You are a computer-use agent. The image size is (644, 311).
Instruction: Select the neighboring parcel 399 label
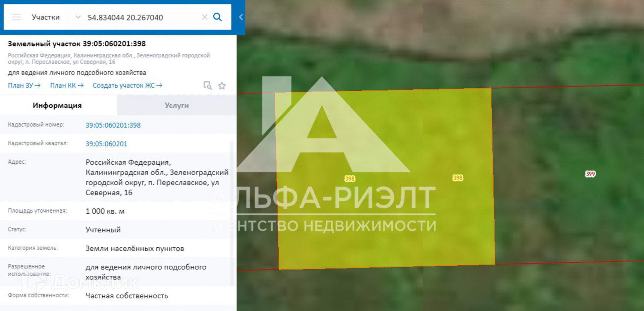pyautogui.click(x=590, y=174)
